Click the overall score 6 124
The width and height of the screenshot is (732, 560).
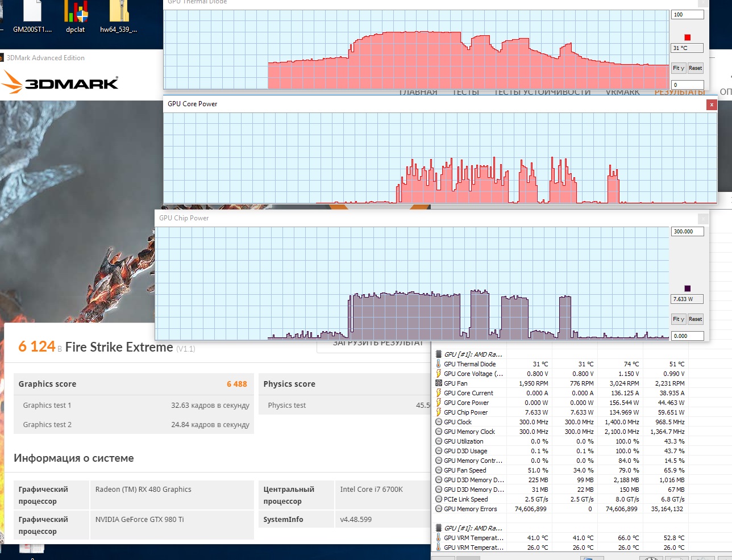[x=37, y=346]
